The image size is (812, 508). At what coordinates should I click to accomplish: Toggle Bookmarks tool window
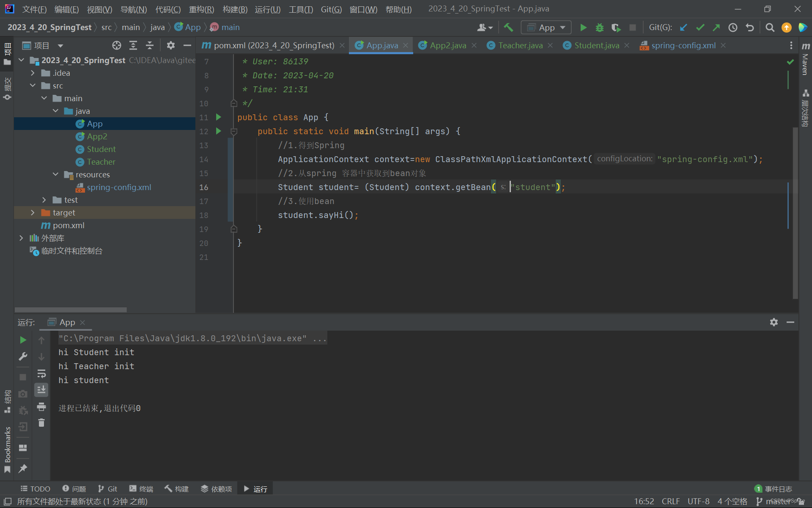(7, 450)
